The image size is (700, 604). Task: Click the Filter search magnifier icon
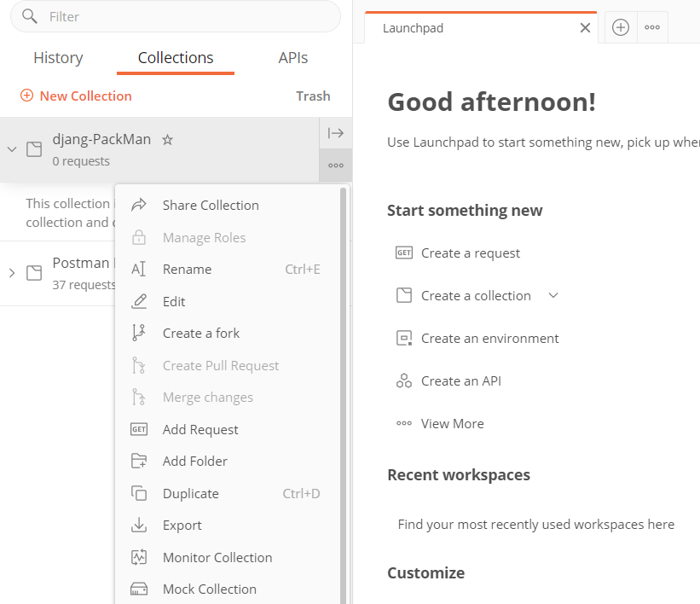30,16
